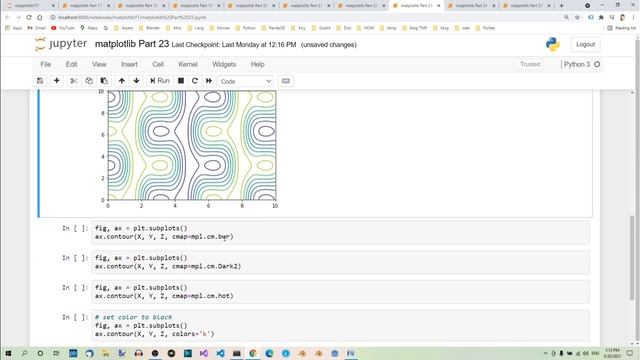Image resolution: width=640 pixels, height=360 pixels.
Task: Move selected cell down arrow
Action: pyautogui.click(x=136, y=81)
